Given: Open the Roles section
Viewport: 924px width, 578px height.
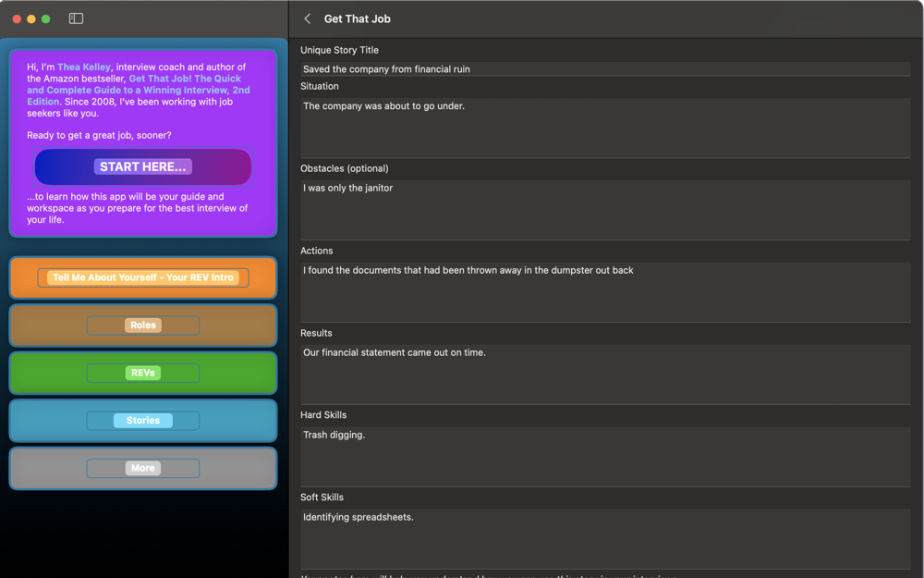Looking at the screenshot, I should (143, 325).
